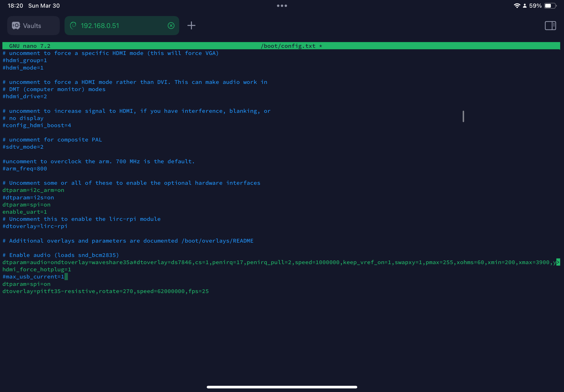The image size is (564, 392).
Task: Click the '/boot/config.txt *' title
Action: (292, 46)
